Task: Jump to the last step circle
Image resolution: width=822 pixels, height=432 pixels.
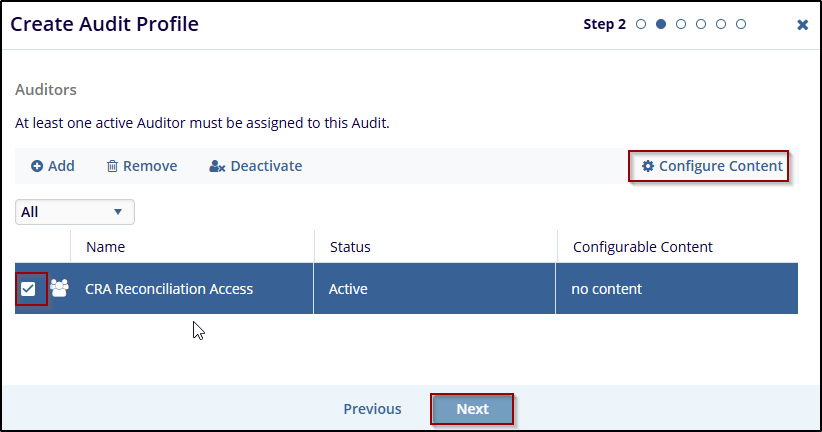Action: (741, 24)
